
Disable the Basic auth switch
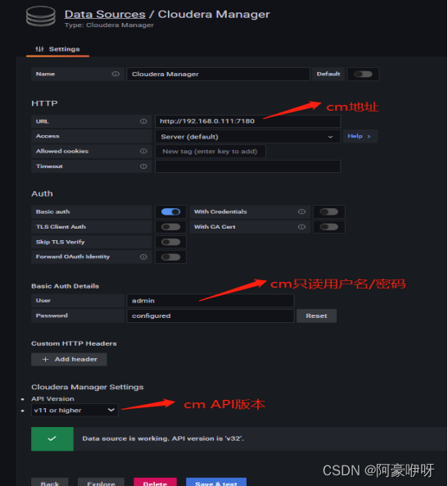[170, 211]
